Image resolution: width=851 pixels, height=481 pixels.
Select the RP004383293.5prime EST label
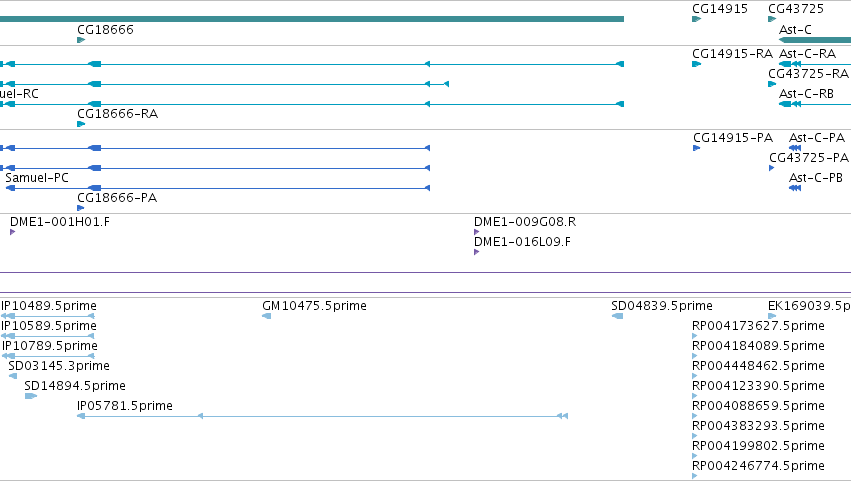[758, 426]
